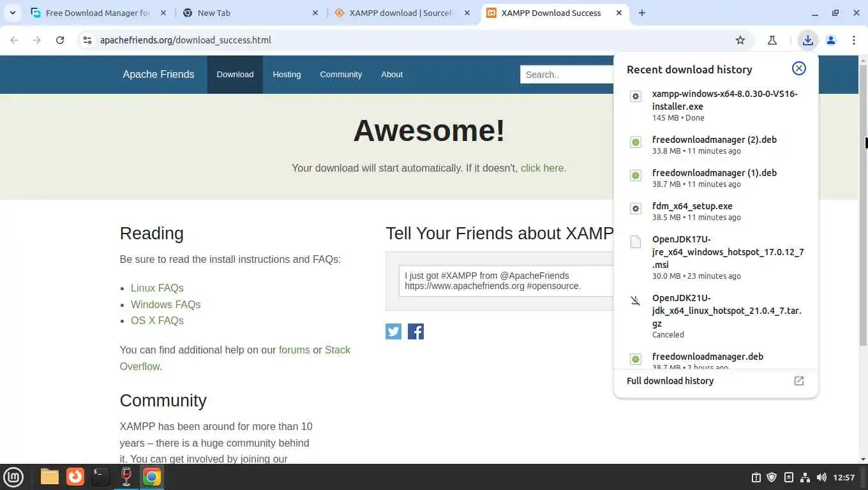Click fdm_x64_setup.exe file icon
The height and width of the screenshot is (490, 868).
635,209
